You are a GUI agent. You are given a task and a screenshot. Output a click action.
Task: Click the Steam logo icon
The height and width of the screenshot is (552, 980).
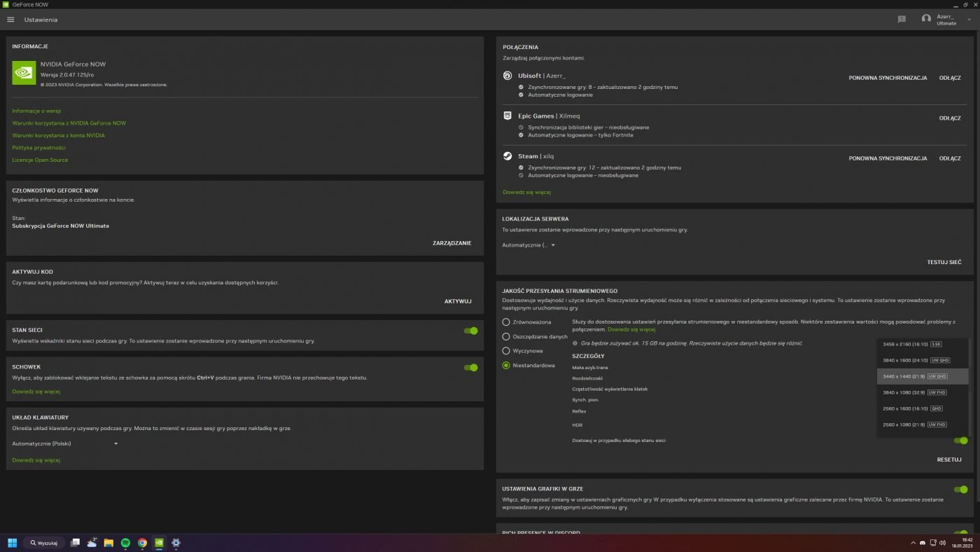[x=508, y=156]
